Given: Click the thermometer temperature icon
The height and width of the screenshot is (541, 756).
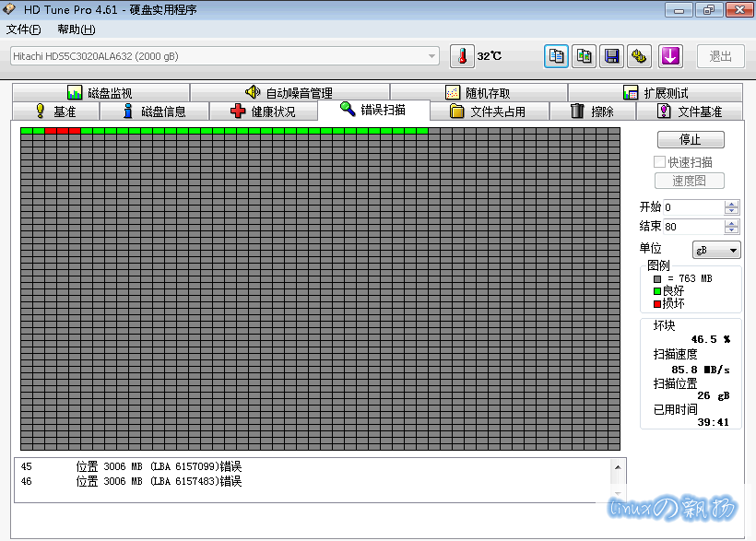Looking at the screenshot, I should click(462, 56).
